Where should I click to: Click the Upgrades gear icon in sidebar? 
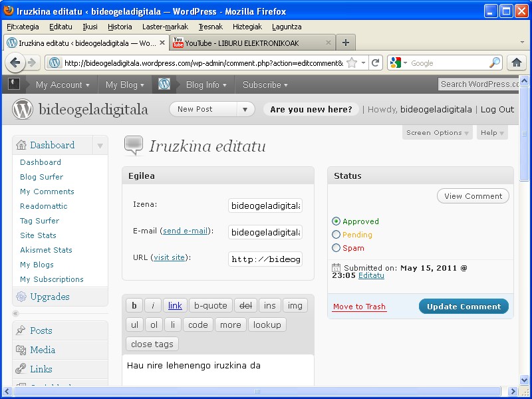coord(21,297)
